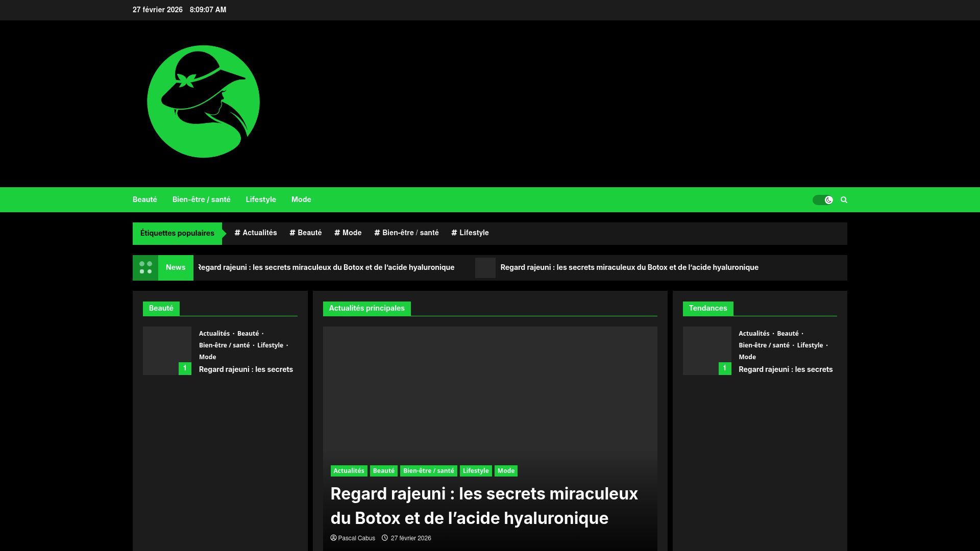
Task: Open the featured headline about Botox and hyaluronic acid
Action: tap(484, 506)
